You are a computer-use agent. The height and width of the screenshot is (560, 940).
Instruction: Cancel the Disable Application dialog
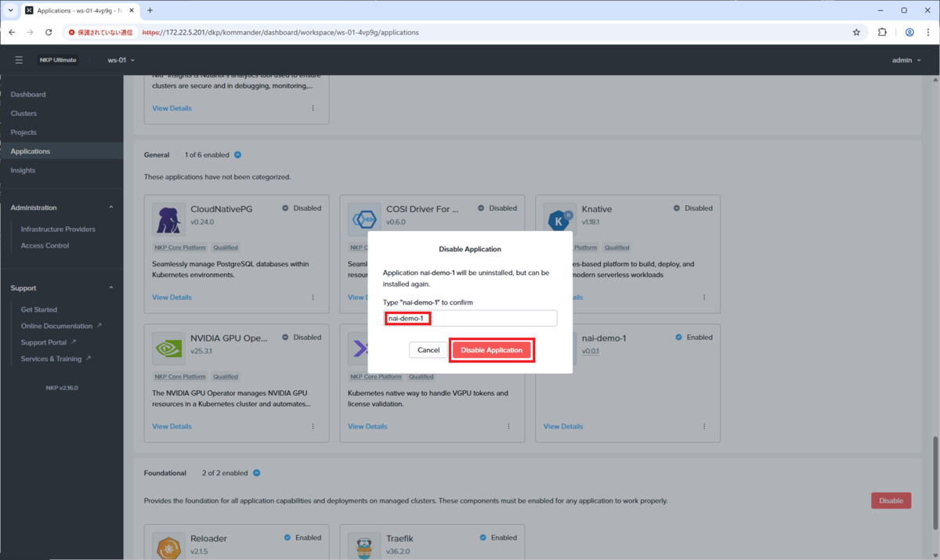[428, 350]
